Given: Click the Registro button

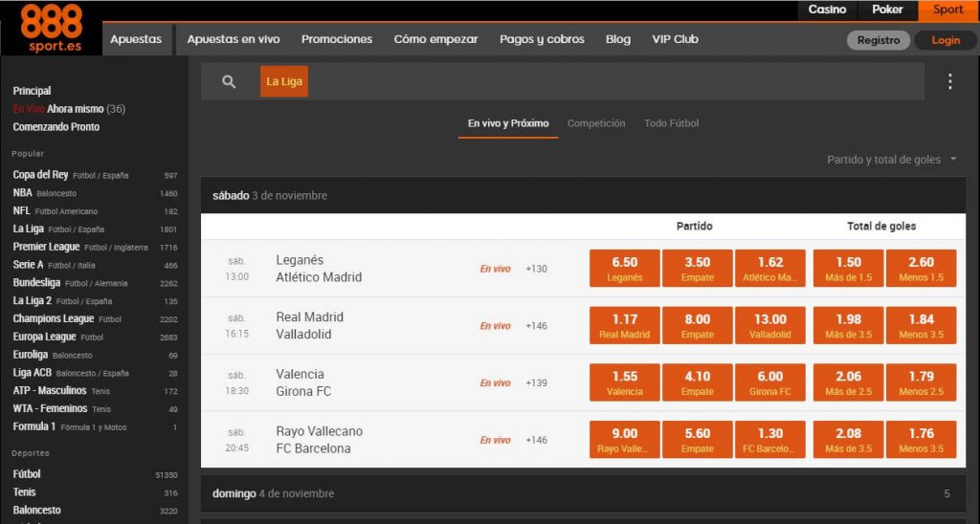Looking at the screenshot, I should click(879, 40).
